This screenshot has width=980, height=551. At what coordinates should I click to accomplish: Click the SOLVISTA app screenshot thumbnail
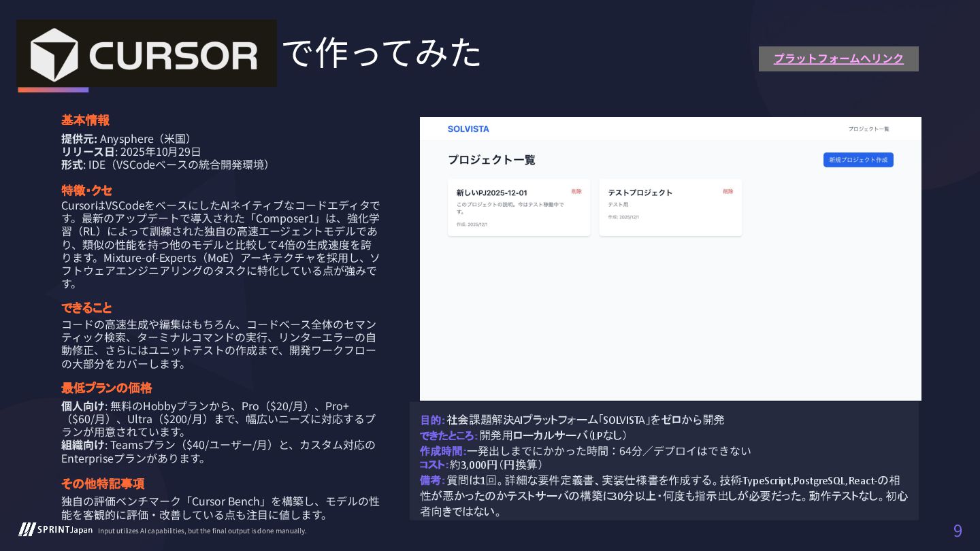670,258
